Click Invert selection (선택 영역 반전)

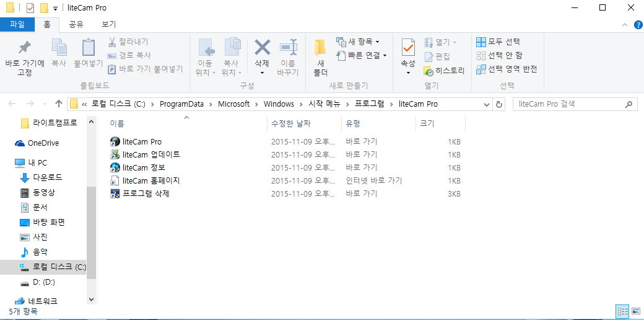click(x=507, y=69)
